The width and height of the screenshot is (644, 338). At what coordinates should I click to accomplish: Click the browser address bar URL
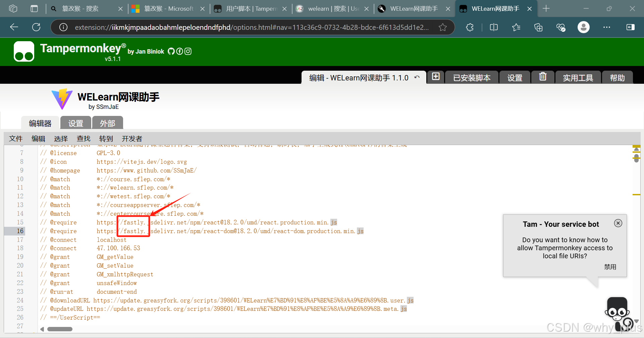click(252, 27)
